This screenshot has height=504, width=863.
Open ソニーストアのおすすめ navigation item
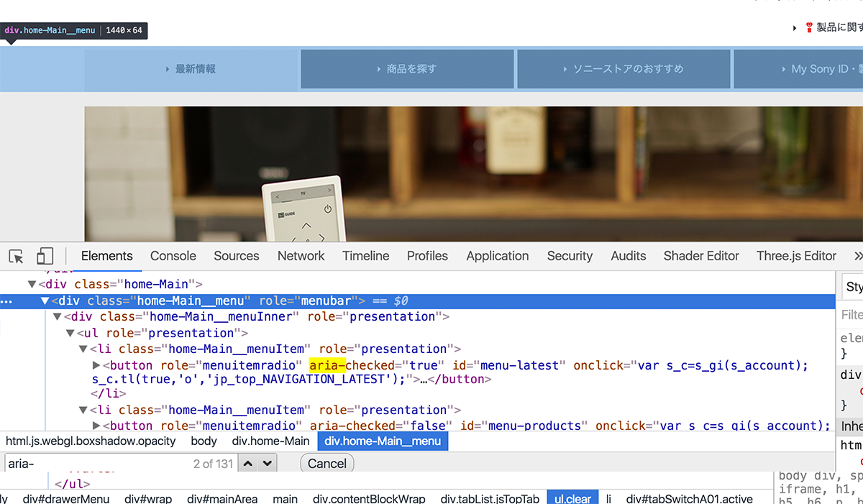pos(624,69)
